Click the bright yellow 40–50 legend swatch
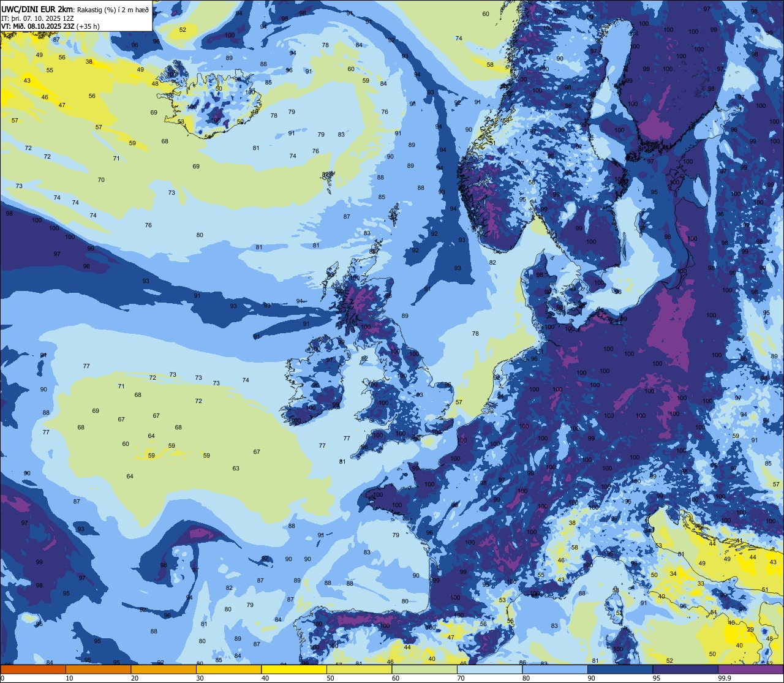784x683 pixels. pyautogui.click(x=294, y=669)
